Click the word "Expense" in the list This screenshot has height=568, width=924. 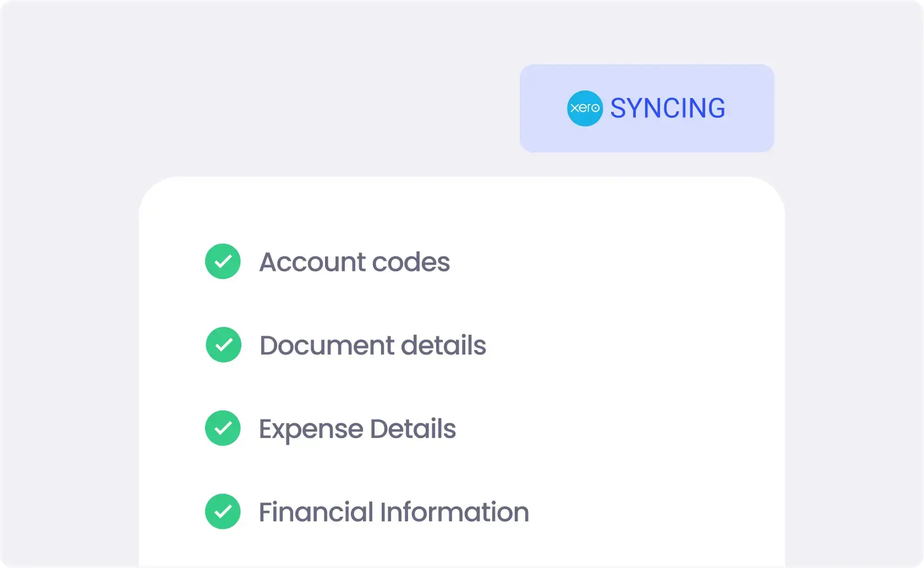click(311, 430)
